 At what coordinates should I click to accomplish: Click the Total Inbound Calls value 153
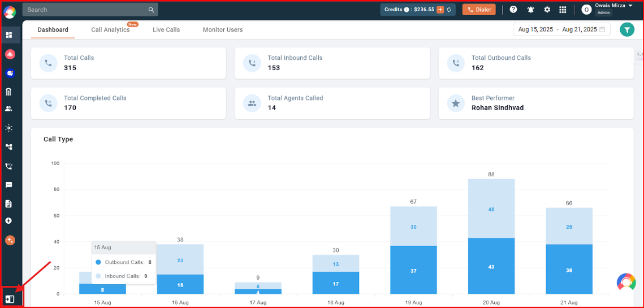click(x=274, y=68)
